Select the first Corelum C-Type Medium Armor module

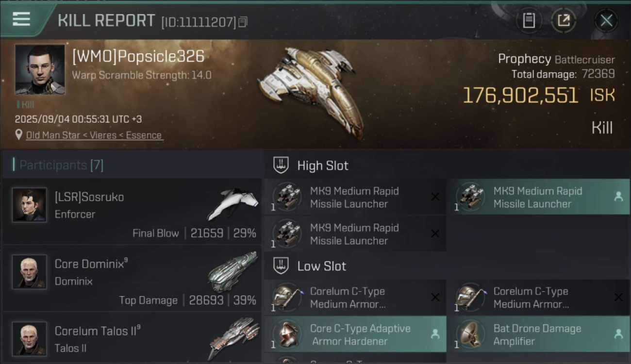[x=355, y=298]
